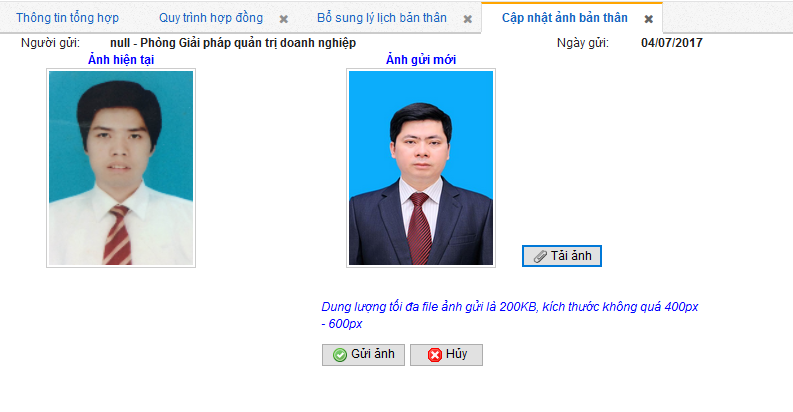Close the Cập nhật ảnh bản thân tab
793x412 pixels.
(x=648, y=19)
